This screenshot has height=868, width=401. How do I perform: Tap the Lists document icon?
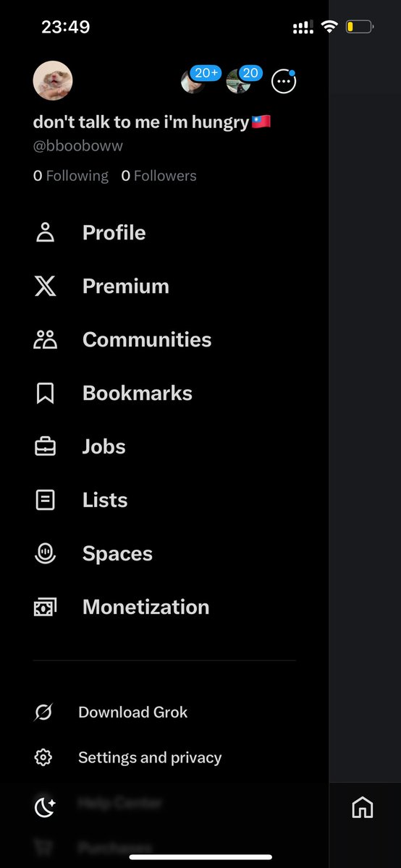[45, 501]
